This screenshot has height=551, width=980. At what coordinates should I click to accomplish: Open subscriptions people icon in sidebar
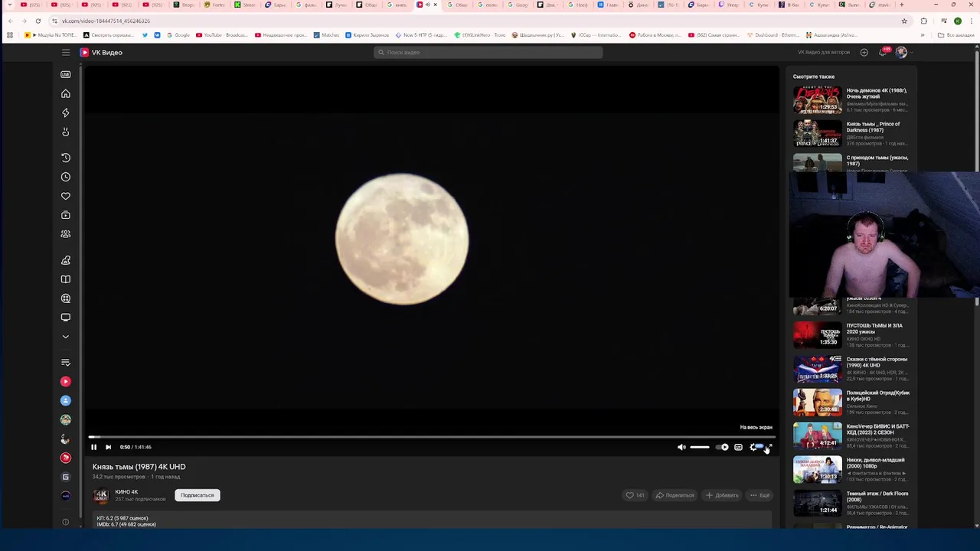pyautogui.click(x=66, y=234)
